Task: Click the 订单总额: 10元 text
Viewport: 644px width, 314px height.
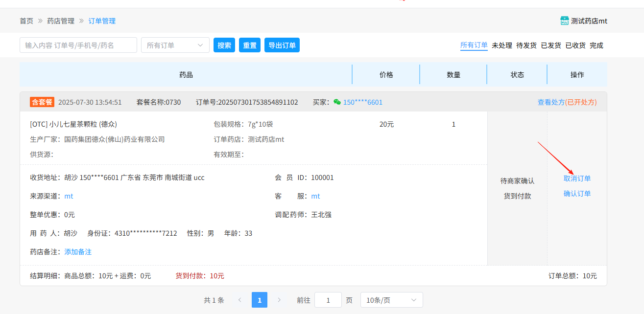Action: coord(572,276)
